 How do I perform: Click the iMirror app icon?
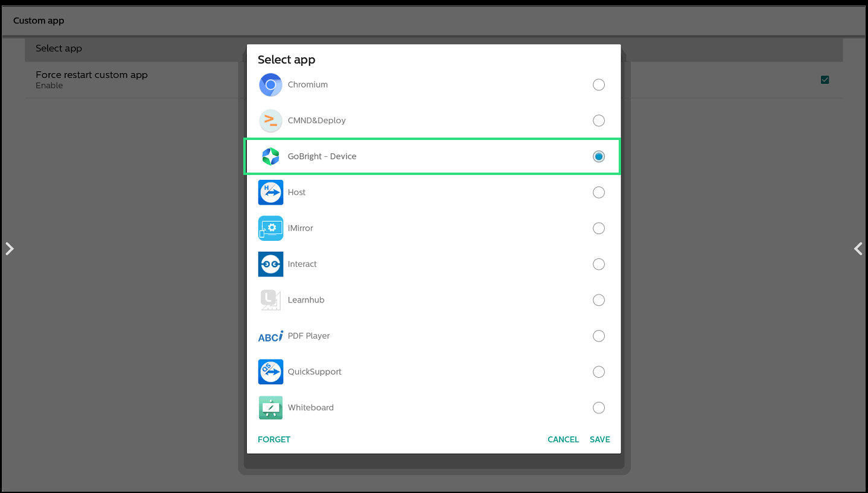[x=270, y=228]
